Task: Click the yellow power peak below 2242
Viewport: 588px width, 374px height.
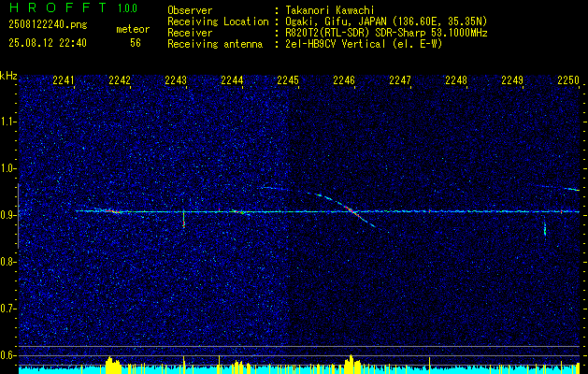Action: [112, 364]
